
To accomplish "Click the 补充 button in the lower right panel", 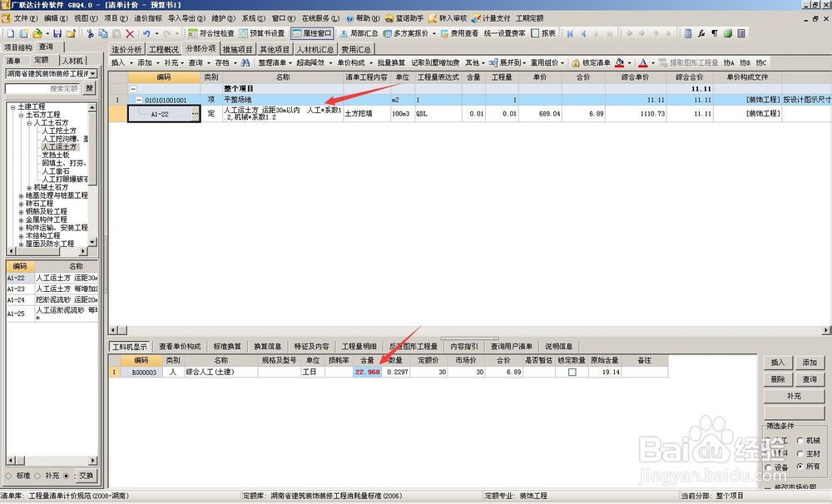I will pyautogui.click(x=794, y=397).
